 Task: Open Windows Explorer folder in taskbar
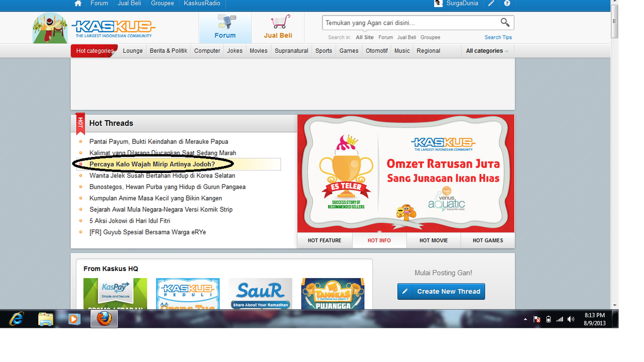(x=45, y=319)
